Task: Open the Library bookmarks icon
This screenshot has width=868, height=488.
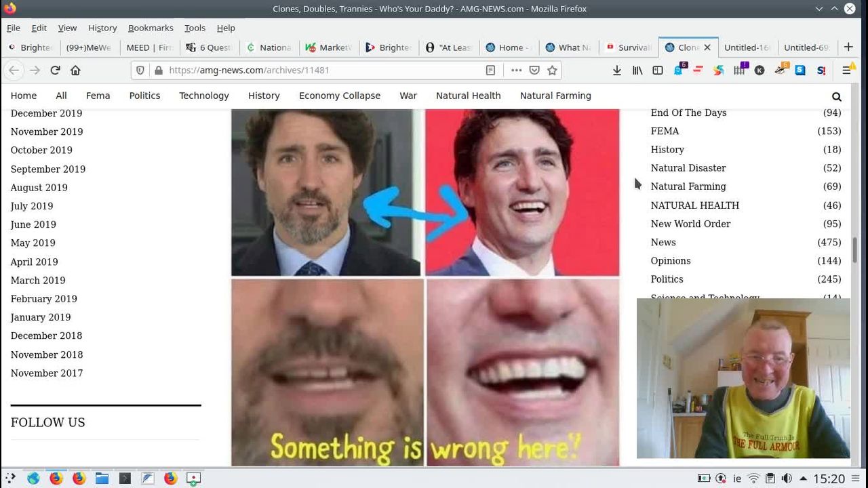Action: 637,70
